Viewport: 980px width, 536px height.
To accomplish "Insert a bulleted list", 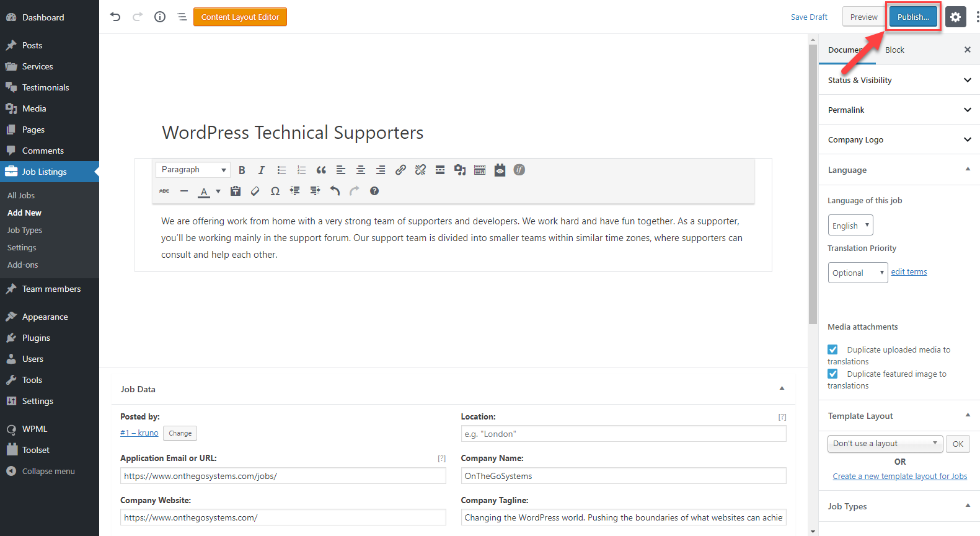I will (281, 170).
